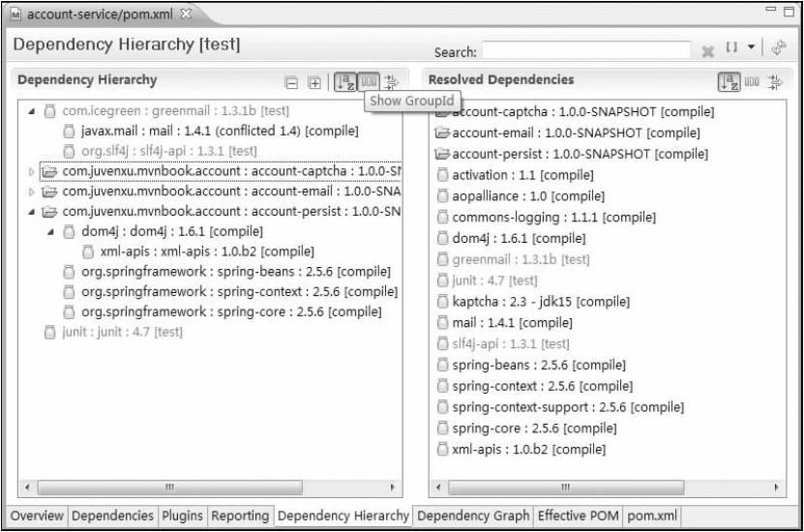Toggle alphabetical sort in Dependency Hierarchy panel
This screenshot has height=532, width=804.
click(x=344, y=82)
